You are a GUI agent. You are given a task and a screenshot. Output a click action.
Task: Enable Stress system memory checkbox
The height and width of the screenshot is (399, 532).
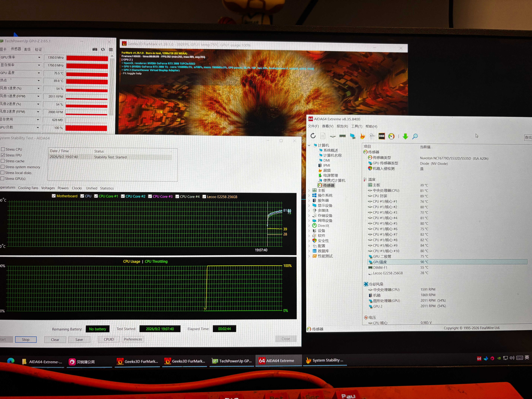(x=3, y=167)
